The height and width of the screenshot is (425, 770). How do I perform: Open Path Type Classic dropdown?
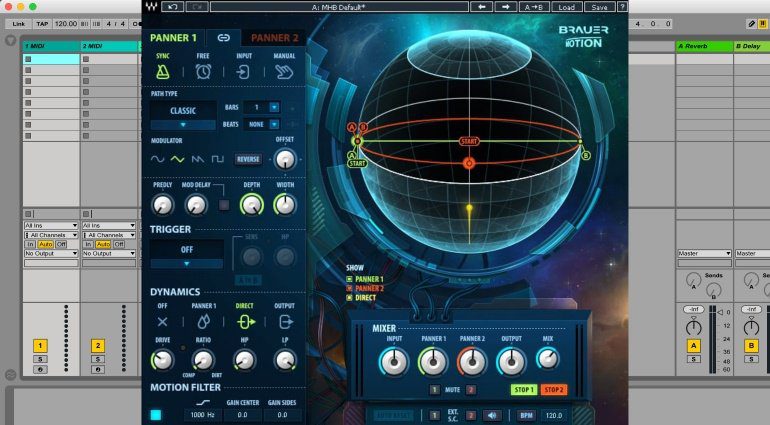(183, 115)
